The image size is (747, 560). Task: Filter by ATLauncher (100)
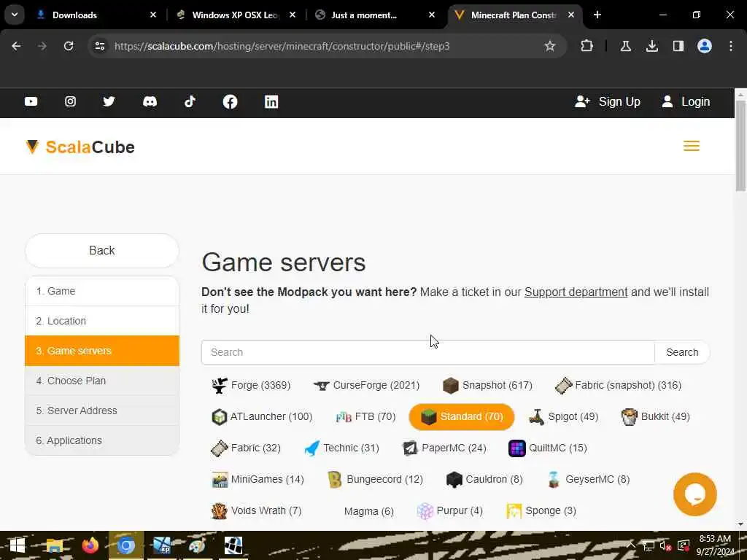tap(262, 416)
